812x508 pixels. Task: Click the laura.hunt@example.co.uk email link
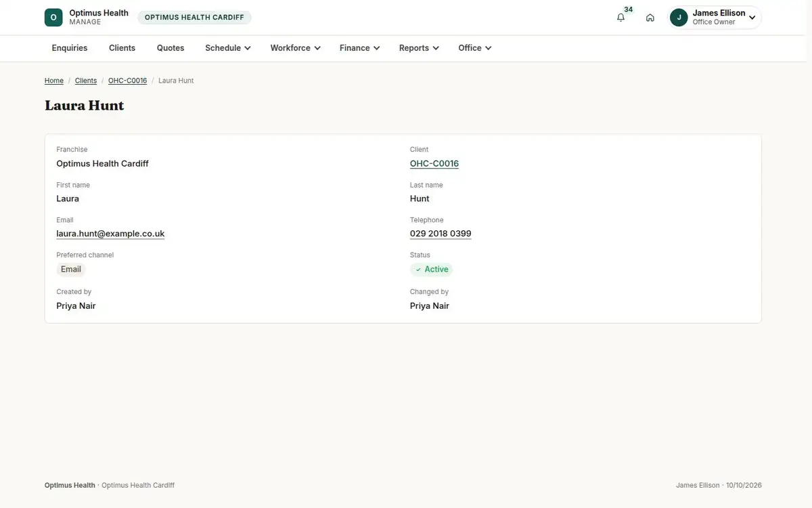pyautogui.click(x=110, y=234)
